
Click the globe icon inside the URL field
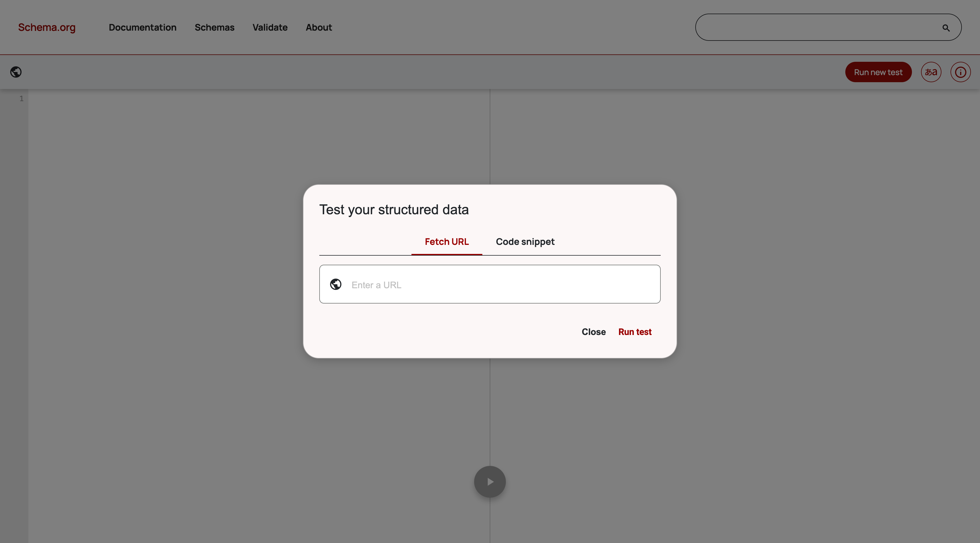(x=336, y=284)
